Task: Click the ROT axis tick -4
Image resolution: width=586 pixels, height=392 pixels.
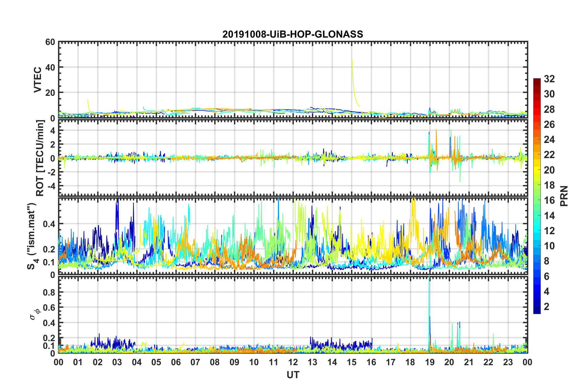Action: click(x=50, y=186)
